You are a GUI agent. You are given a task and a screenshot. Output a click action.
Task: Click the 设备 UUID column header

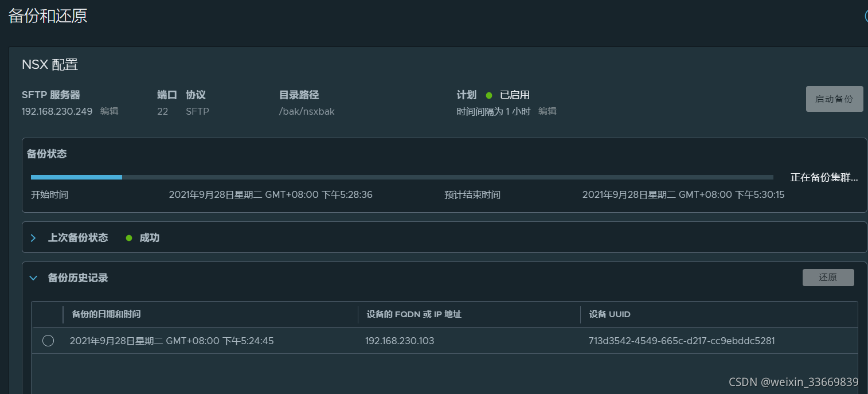[x=609, y=314]
